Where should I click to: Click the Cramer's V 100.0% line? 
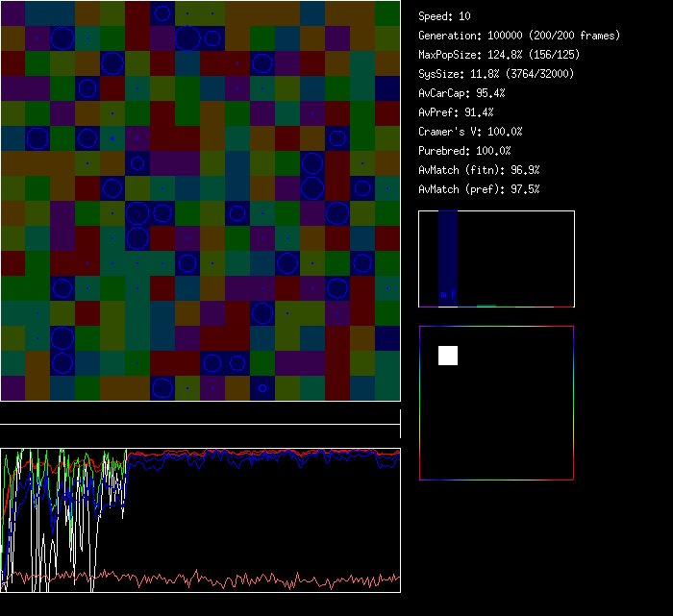470,132
